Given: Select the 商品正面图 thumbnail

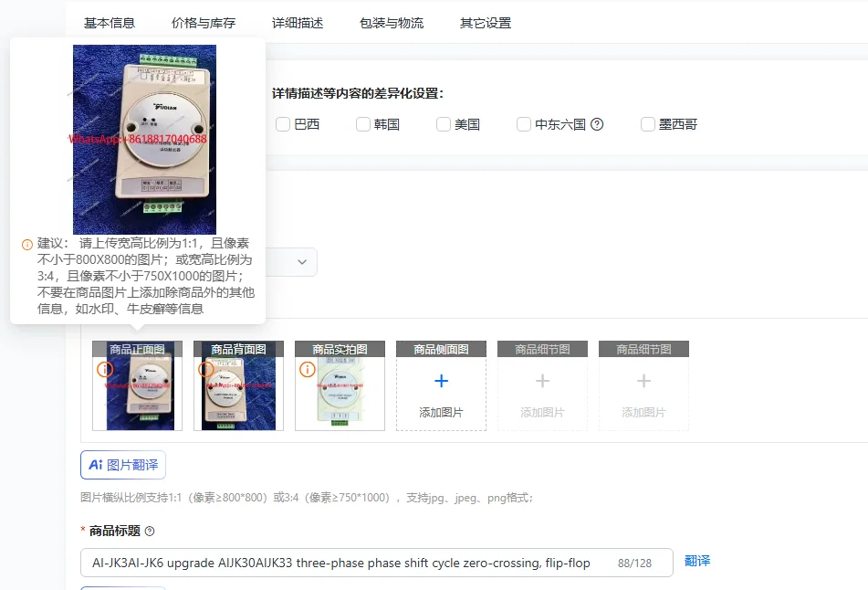Looking at the screenshot, I should tap(137, 385).
